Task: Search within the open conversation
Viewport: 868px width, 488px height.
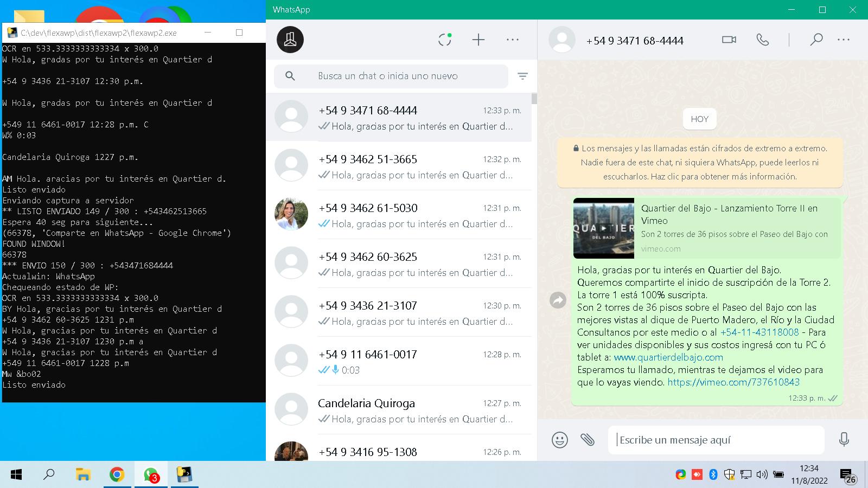Action: pyautogui.click(x=816, y=40)
